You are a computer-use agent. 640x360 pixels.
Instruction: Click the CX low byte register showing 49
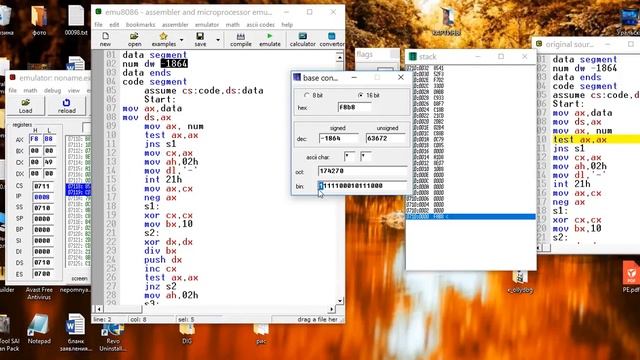click(x=49, y=162)
